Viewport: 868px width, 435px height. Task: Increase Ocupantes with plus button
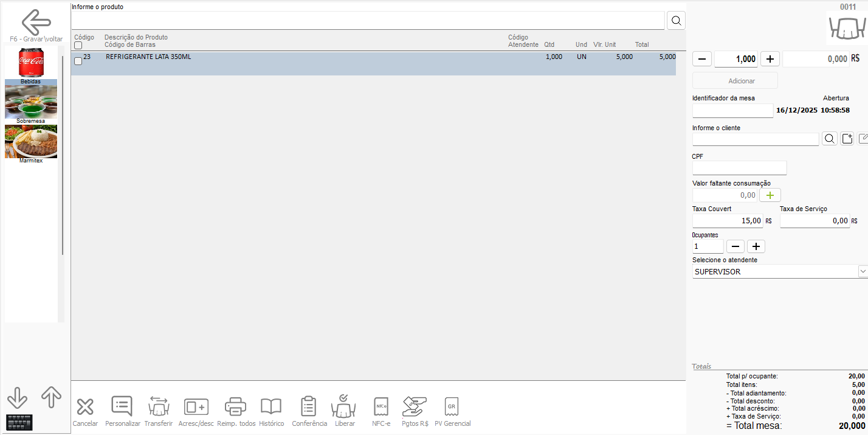(x=756, y=246)
